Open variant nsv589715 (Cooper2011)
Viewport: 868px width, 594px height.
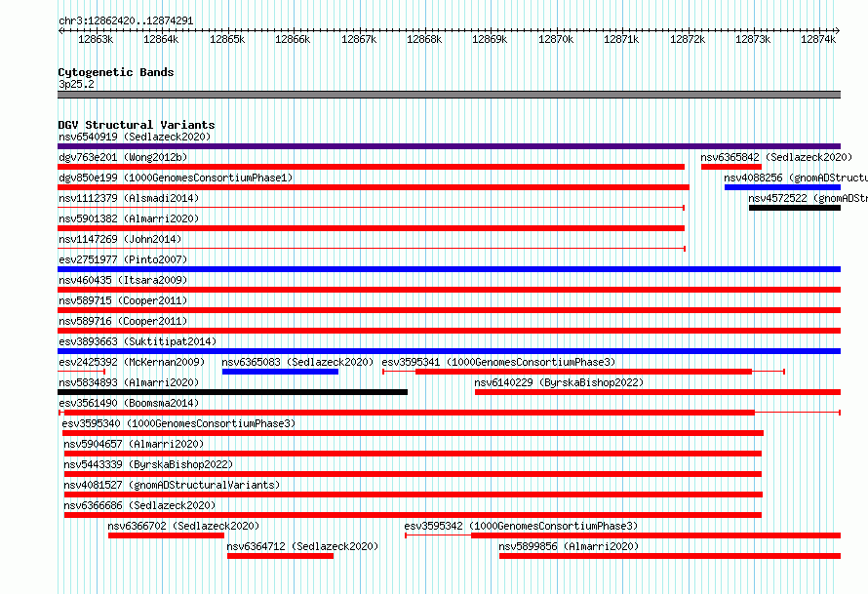pyautogui.click(x=123, y=300)
